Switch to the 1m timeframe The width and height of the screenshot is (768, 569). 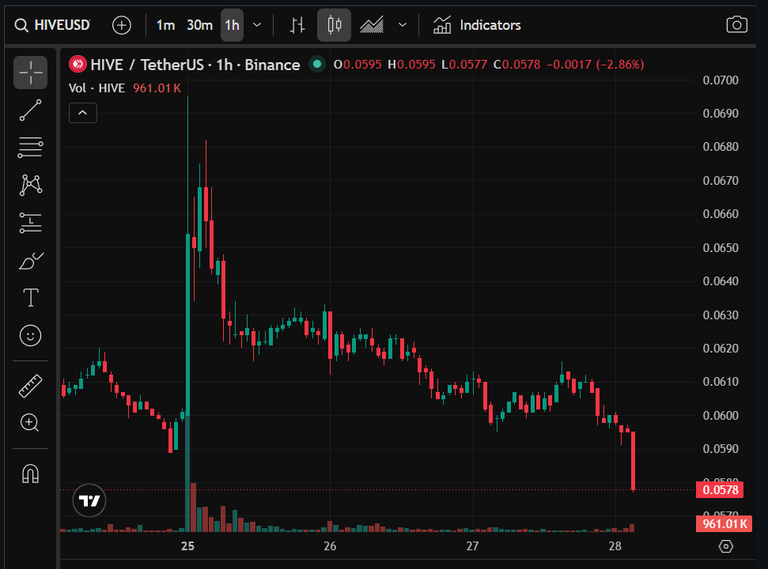pyautogui.click(x=166, y=25)
